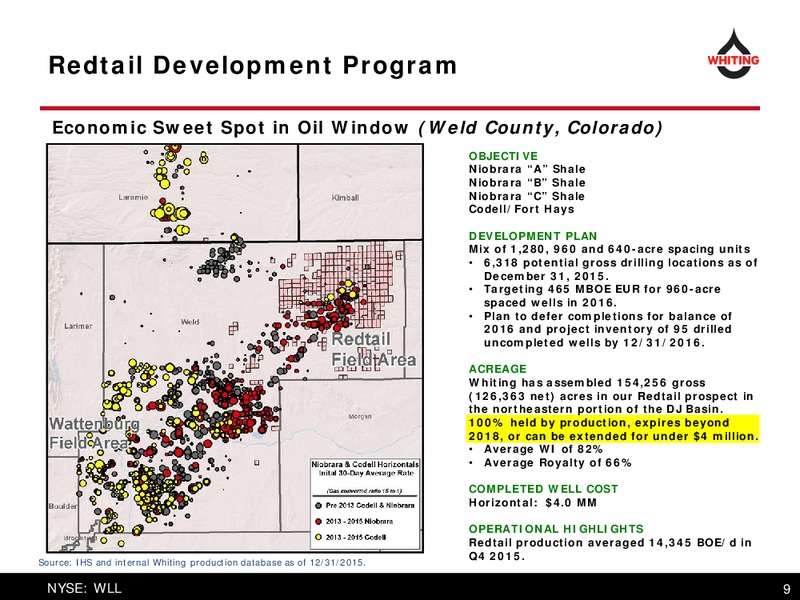This screenshot has width=800, height=600.
Task: Click the 'Plan to defer completions' bullet
Action: [601, 330]
